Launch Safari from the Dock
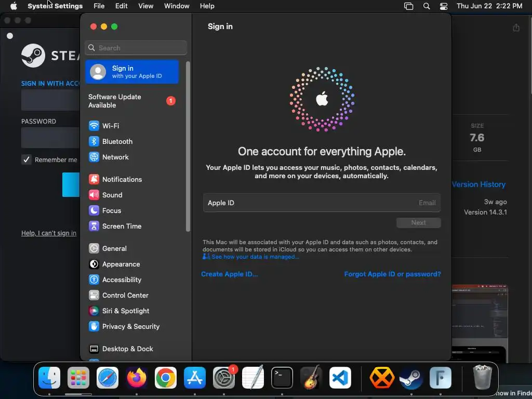This screenshot has height=399, width=532. pos(108,378)
